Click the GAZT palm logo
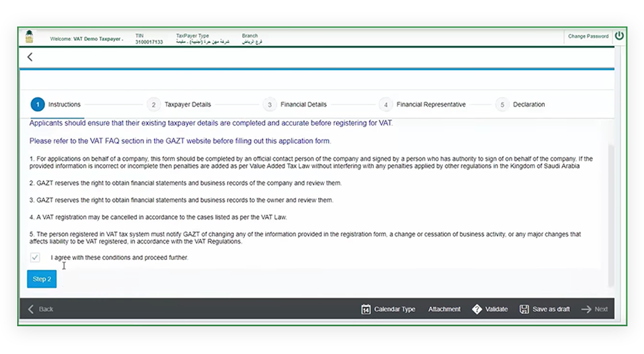Image resolution: width=644 pixels, height=354 pixels. (29, 37)
